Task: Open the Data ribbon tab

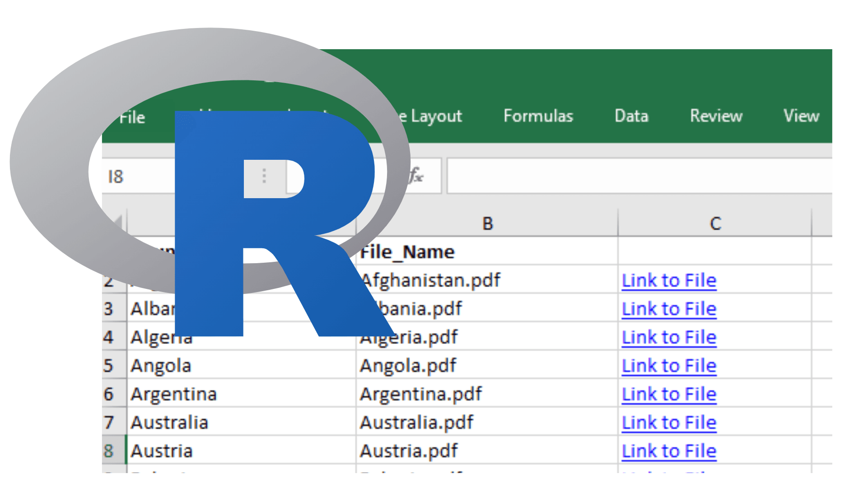Action: pos(631,116)
